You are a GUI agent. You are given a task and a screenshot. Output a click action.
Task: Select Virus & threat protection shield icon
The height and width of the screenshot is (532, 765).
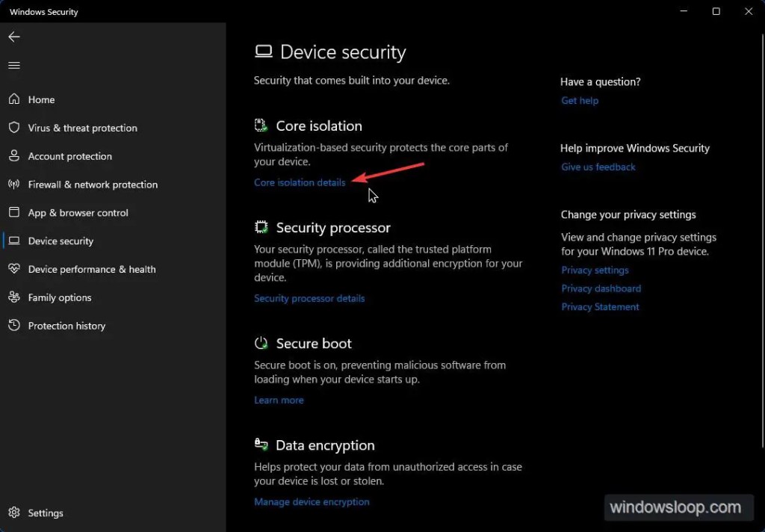tap(14, 128)
